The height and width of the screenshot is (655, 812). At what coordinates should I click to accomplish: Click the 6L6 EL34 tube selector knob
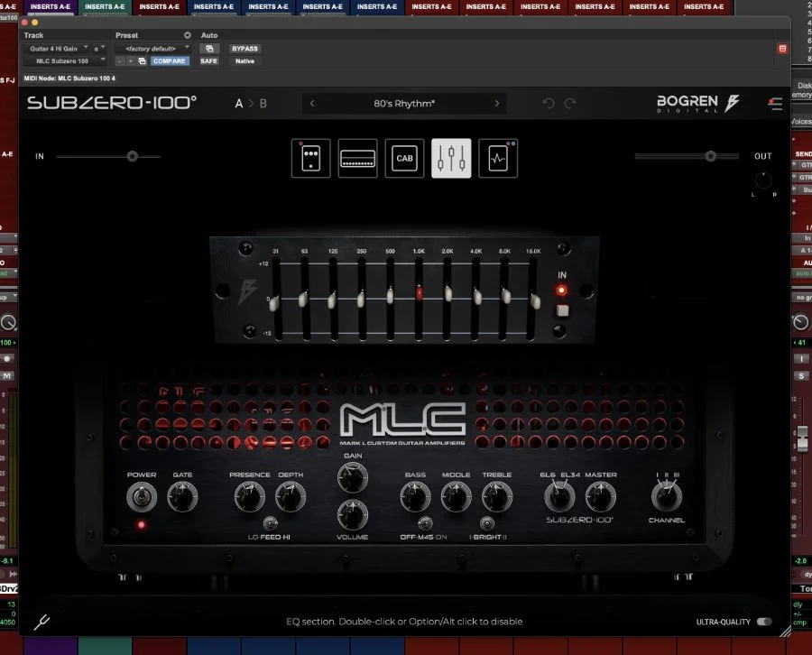[559, 496]
